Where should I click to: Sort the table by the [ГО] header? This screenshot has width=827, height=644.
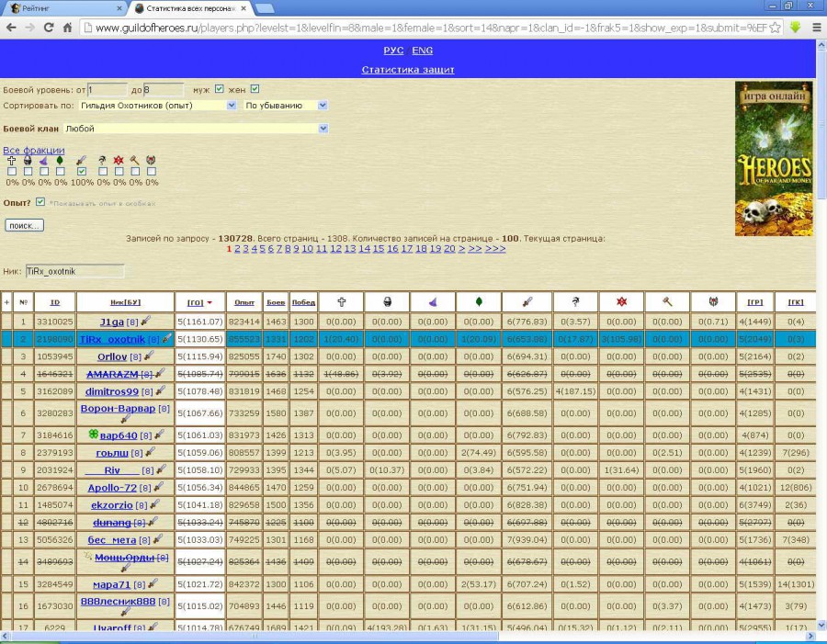tap(196, 302)
